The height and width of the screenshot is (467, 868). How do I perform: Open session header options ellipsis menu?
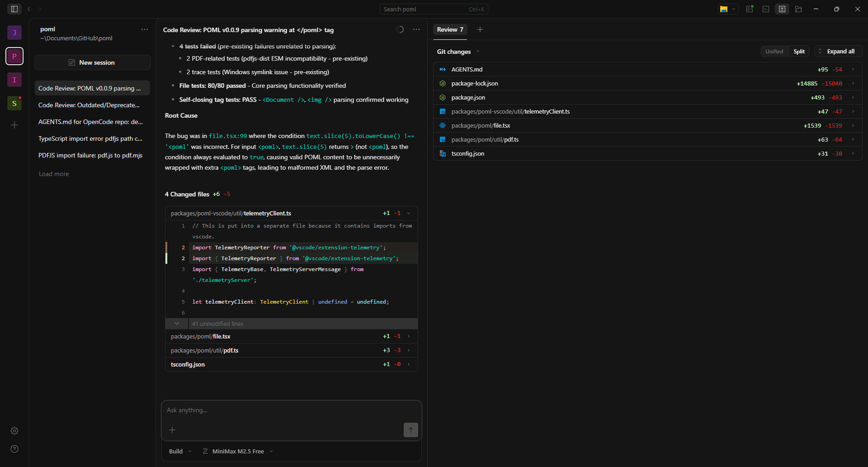(x=416, y=29)
